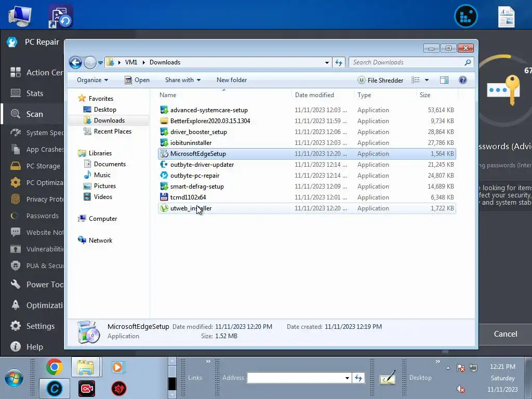Click Cancel in the PC Repair window

(x=505, y=334)
